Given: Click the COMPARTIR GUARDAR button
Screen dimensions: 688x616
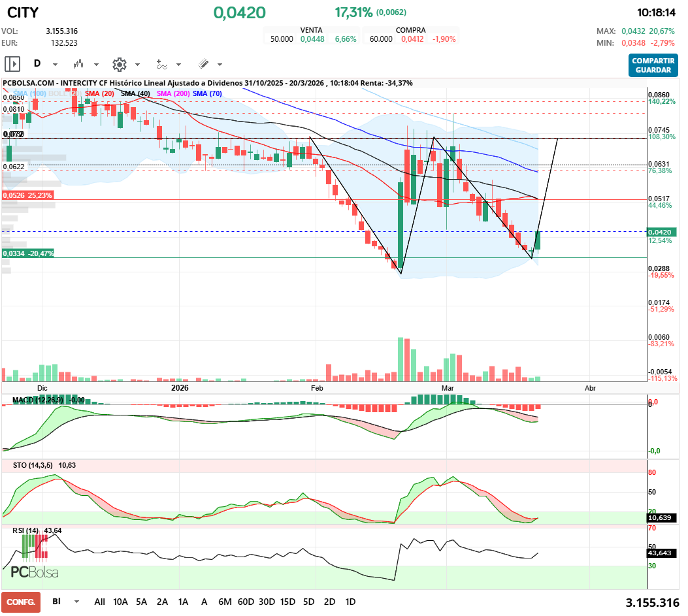Looking at the screenshot, I should pos(653,65).
